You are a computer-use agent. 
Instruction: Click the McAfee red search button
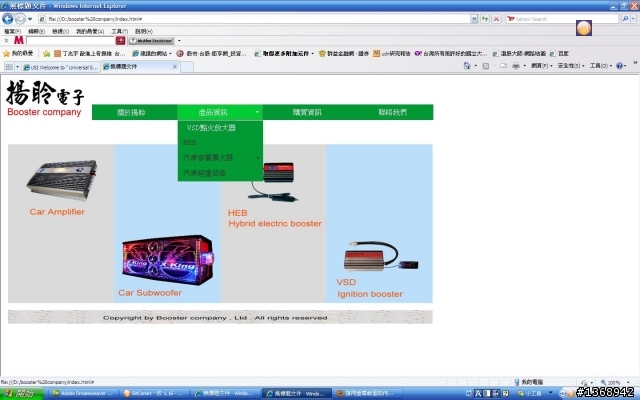tap(120, 40)
